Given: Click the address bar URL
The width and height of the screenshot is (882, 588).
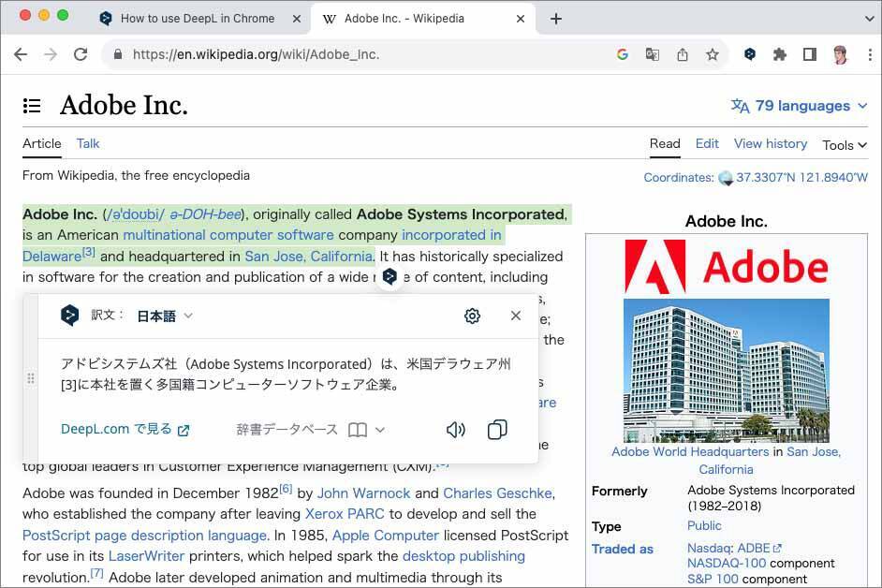Looking at the screenshot, I should point(256,54).
